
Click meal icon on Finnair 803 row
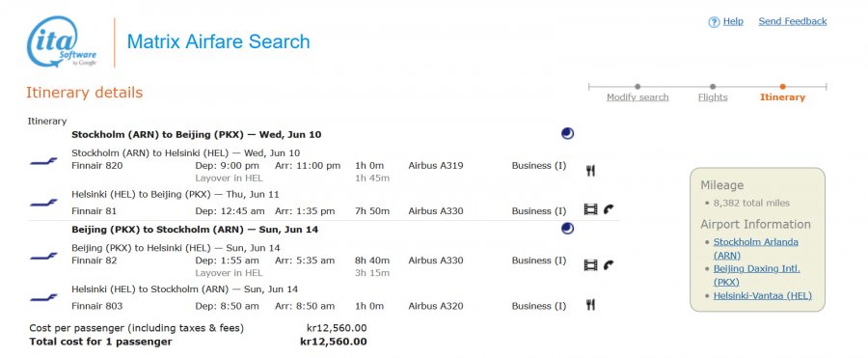[x=590, y=304]
